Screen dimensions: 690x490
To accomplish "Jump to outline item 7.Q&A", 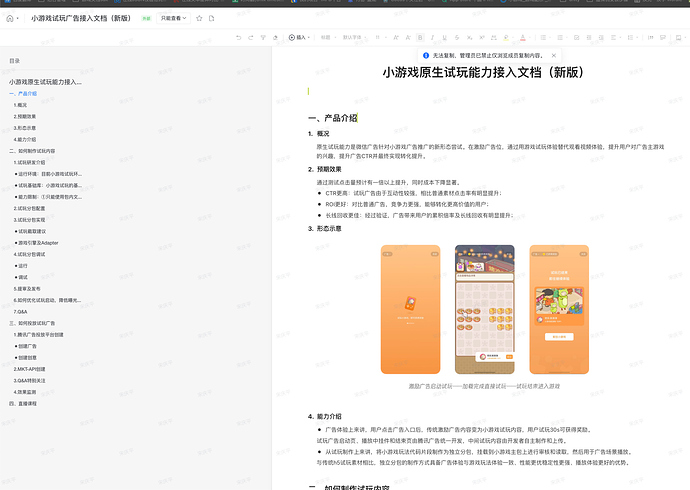I will click(x=20, y=311).
